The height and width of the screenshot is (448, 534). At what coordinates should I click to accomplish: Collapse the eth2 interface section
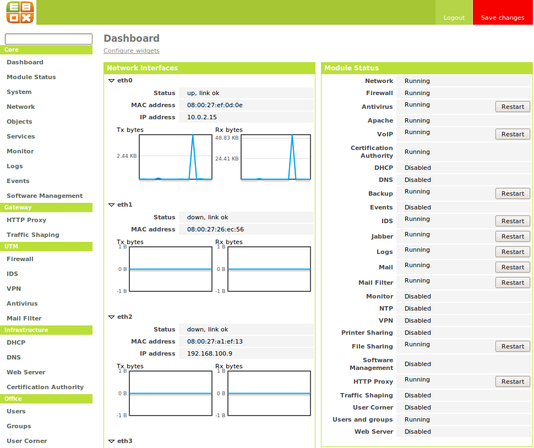point(111,317)
